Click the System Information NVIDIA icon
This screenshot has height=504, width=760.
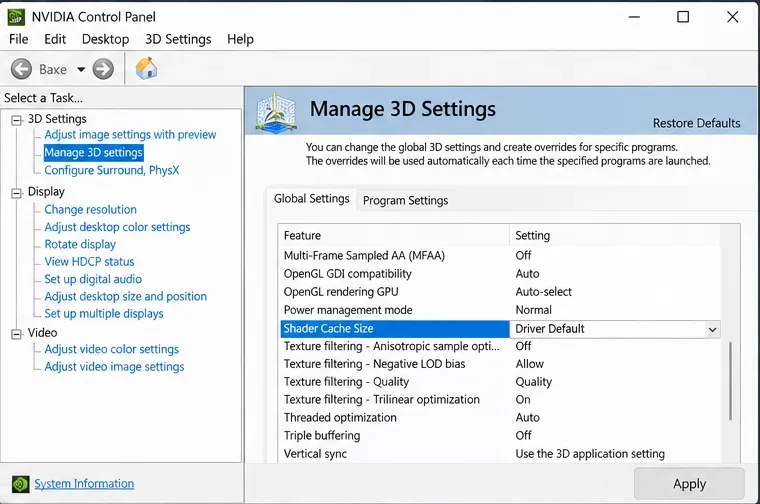(20, 484)
